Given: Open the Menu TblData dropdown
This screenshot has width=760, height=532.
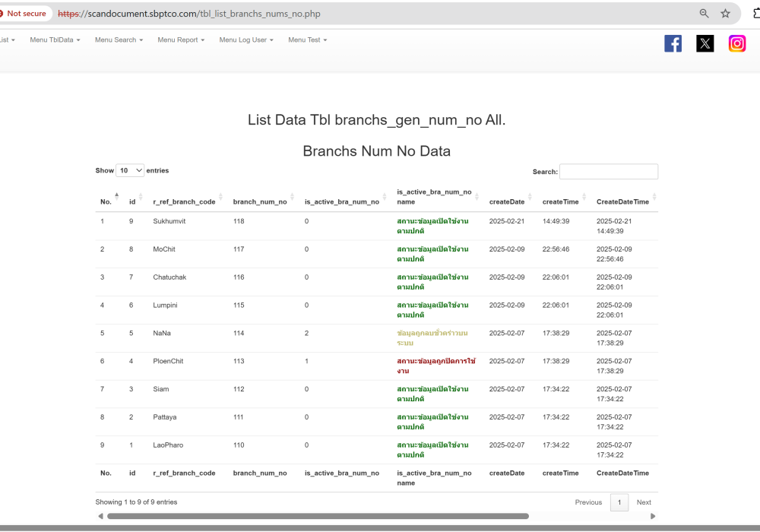Looking at the screenshot, I should (55, 40).
